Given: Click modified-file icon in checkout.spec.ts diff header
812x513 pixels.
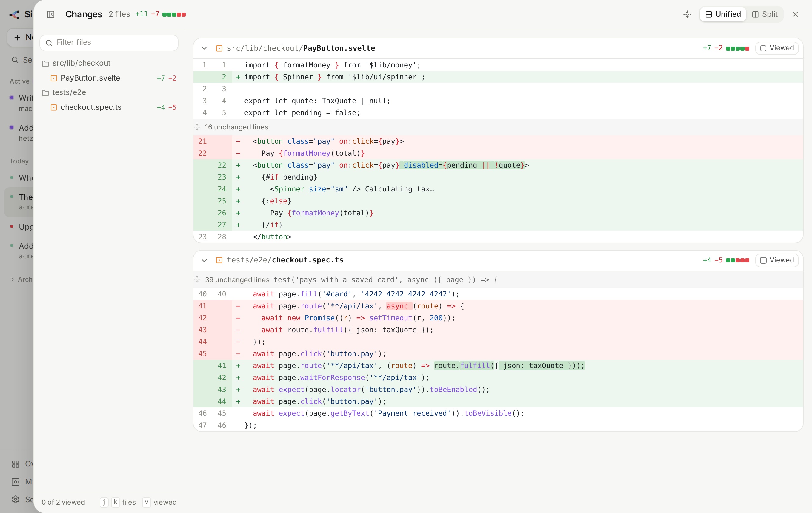Looking at the screenshot, I should point(219,260).
